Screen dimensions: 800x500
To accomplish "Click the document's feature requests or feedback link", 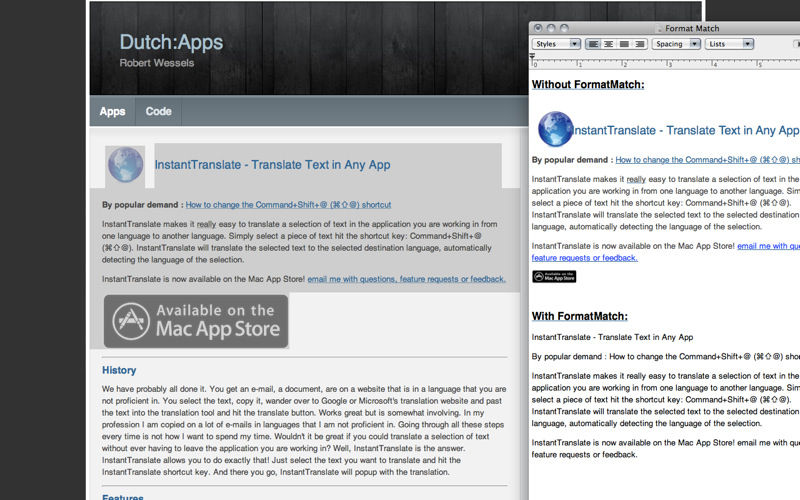I will coord(585,258).
